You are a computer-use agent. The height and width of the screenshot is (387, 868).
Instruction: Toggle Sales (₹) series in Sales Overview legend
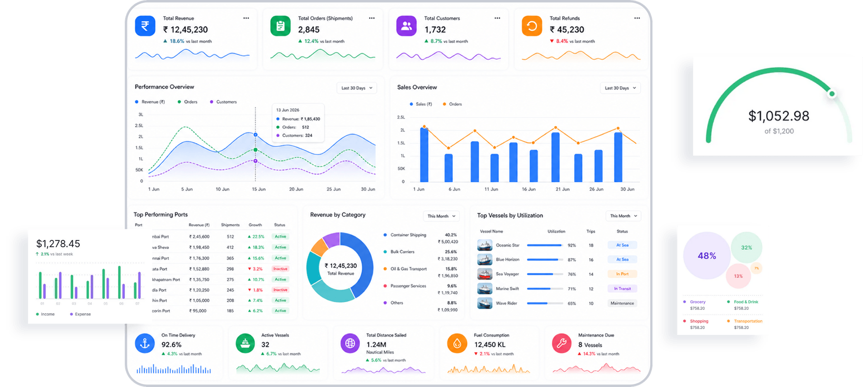[x=421, y=104]
